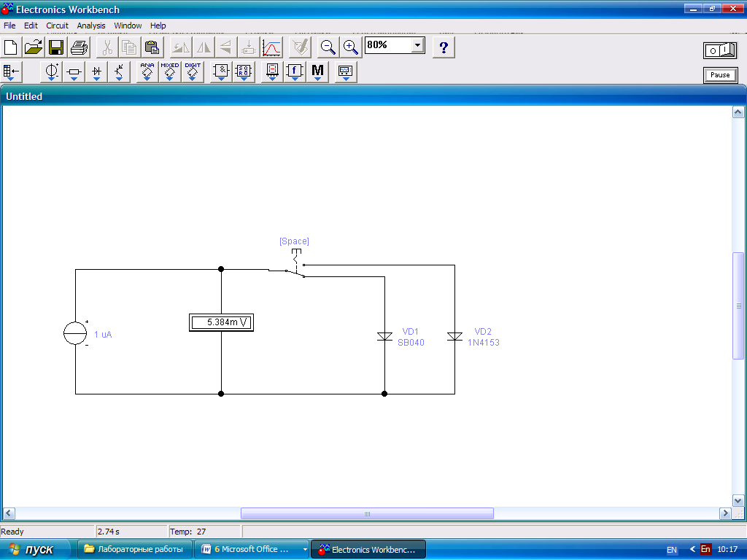Copy the selected component
This screenshot has height=560, width=747.
[x=129, y=47]
